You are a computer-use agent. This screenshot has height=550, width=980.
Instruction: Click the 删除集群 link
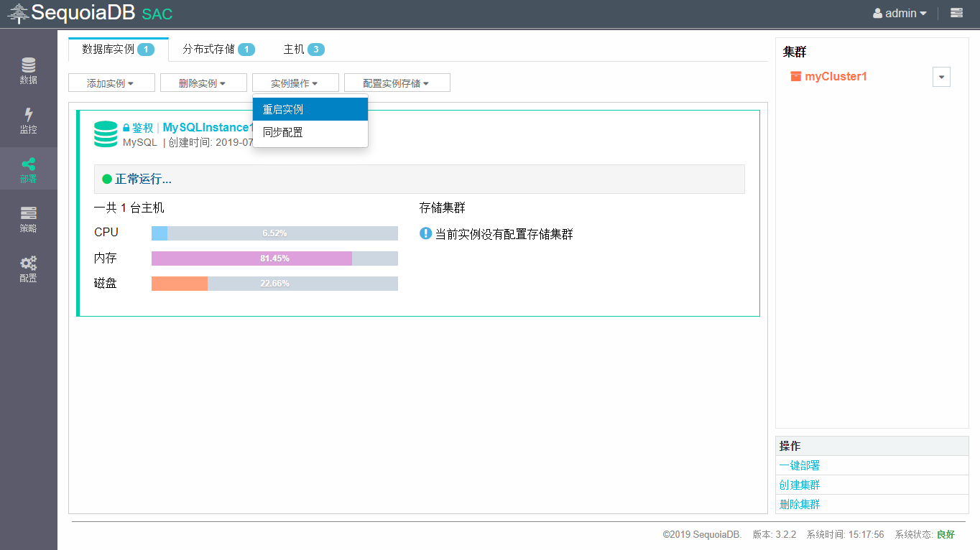coord(800,504)
